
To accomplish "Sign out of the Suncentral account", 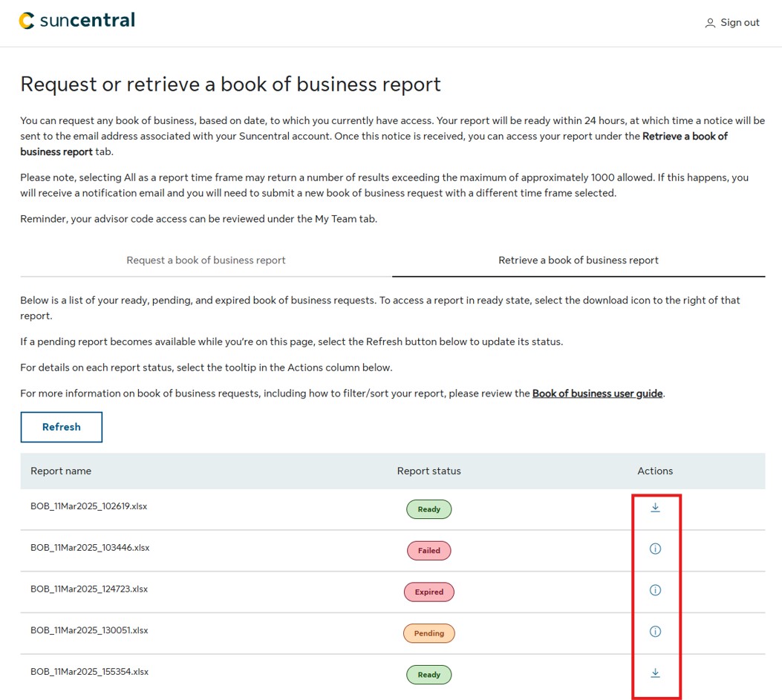I will pos(740,23).
